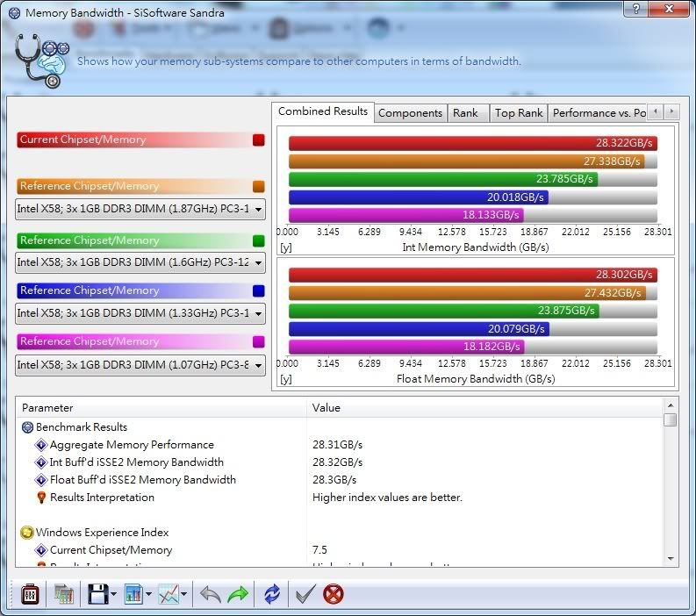Click the red cancel X icon

333,594
